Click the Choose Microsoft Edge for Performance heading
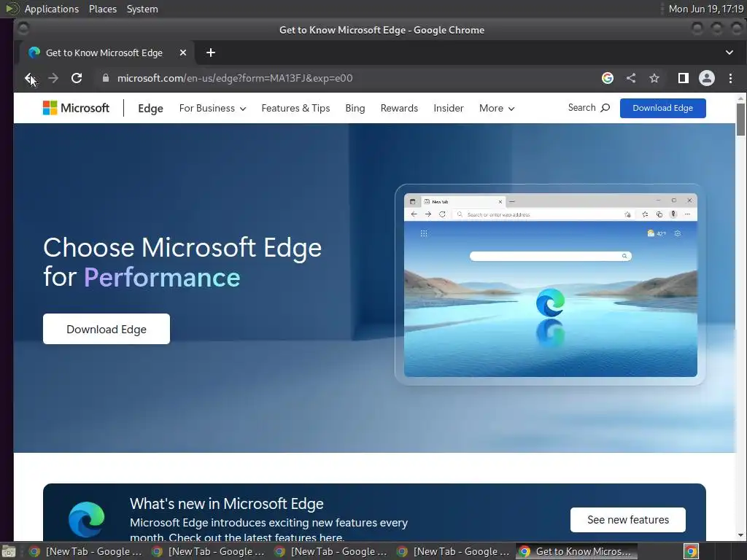The width and height of the screenshot is (747, 560). tap(182, 262)
